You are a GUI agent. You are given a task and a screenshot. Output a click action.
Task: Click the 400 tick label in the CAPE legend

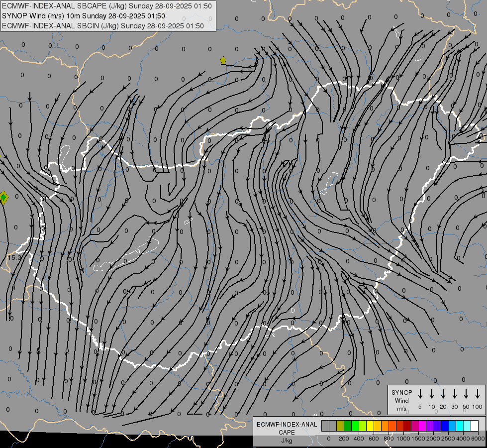tap(359, 439)
